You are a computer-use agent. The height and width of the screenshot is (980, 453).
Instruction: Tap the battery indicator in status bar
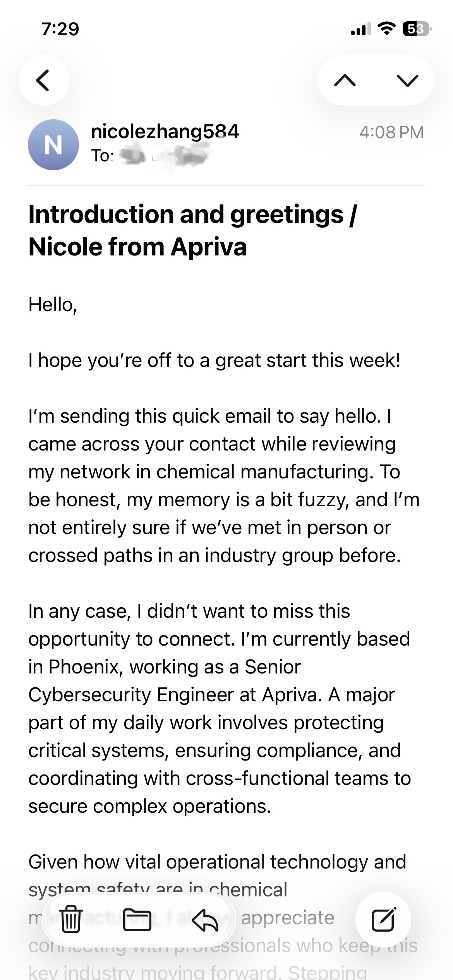click(417, 29)
